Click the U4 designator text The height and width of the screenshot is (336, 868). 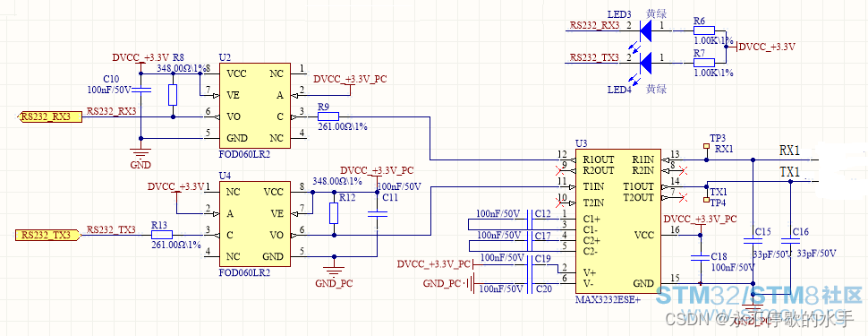pos(225,176)
